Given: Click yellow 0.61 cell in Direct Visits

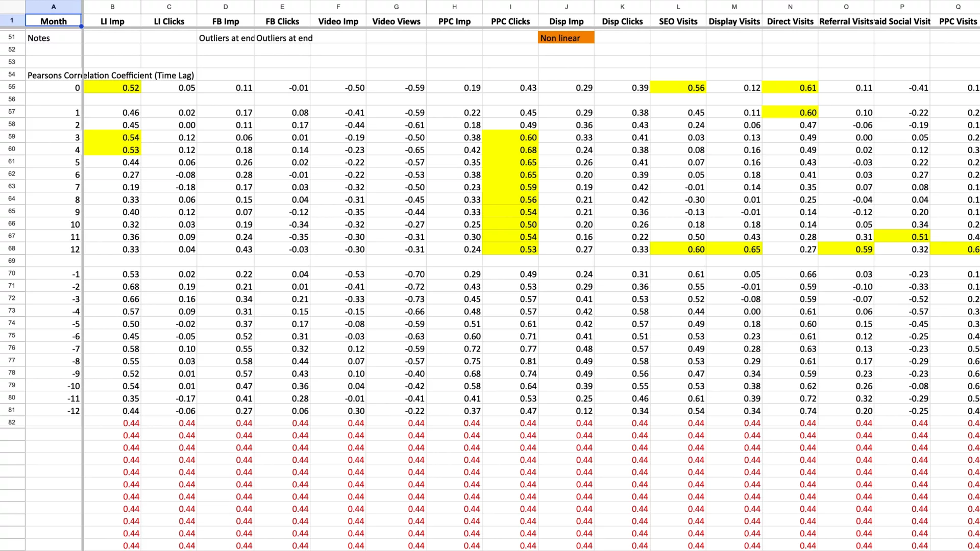Looking at the screenshot, I should (x=790, y=88).
